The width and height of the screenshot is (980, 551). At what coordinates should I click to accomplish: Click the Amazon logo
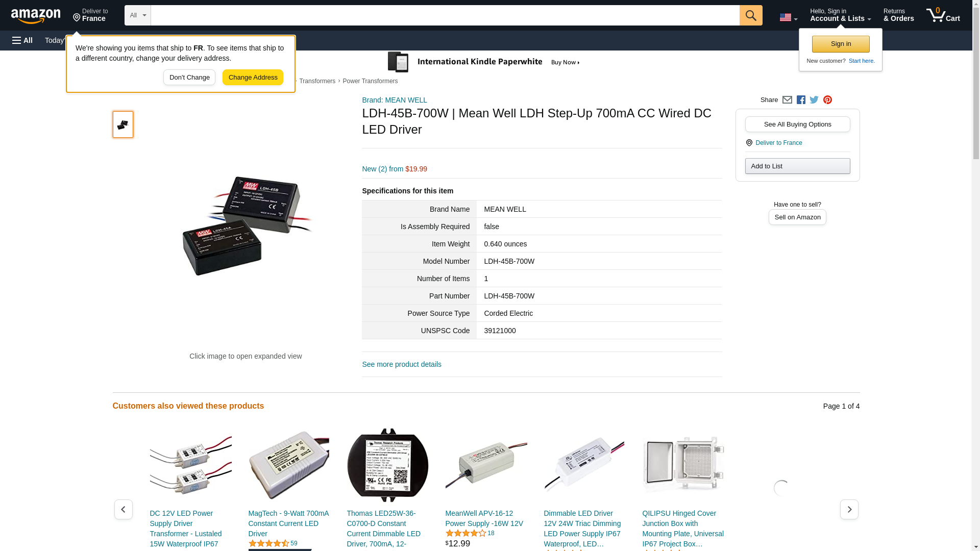click(x=36, y=16)
